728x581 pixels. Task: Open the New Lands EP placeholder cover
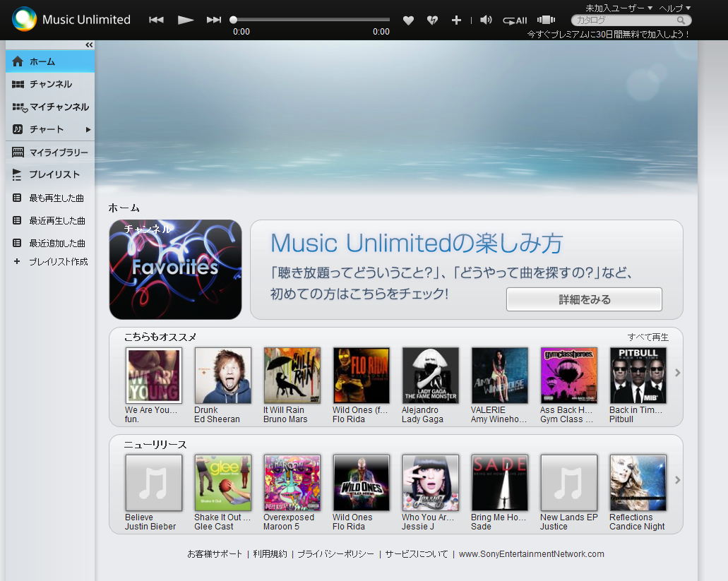(568, 483)
